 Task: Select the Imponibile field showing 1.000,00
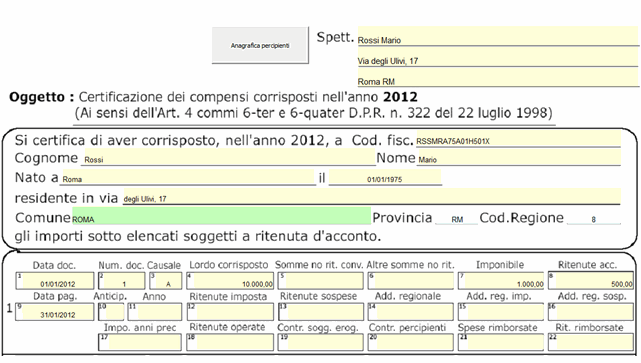point(501,281)
